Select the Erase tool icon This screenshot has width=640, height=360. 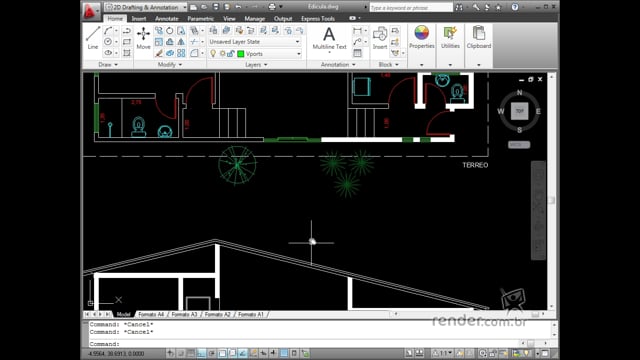click(158, 53)
